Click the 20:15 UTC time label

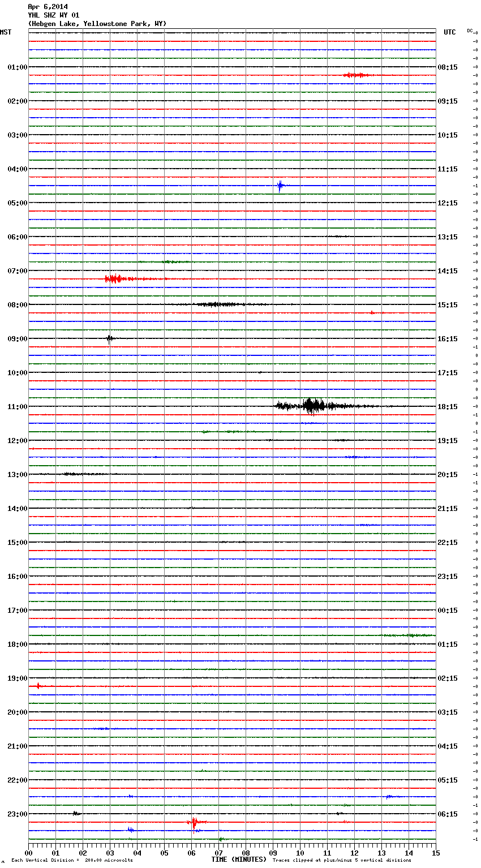(448, 475)
